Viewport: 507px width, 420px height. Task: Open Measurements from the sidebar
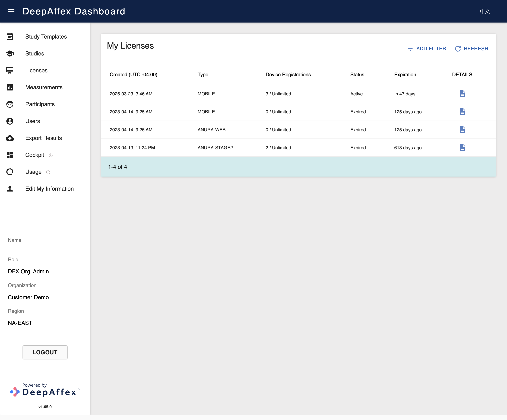pyautogui.click(x=44, y=87)
